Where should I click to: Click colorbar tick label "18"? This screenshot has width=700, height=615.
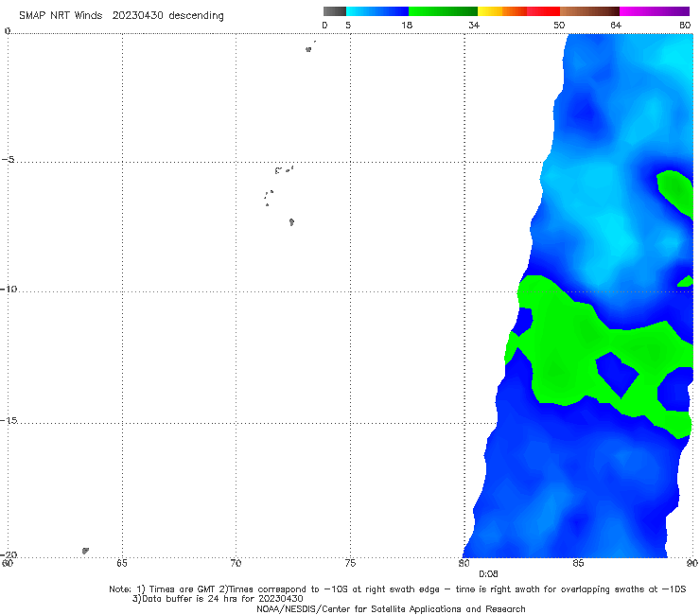pyautogui.click(x=407, y=26)
